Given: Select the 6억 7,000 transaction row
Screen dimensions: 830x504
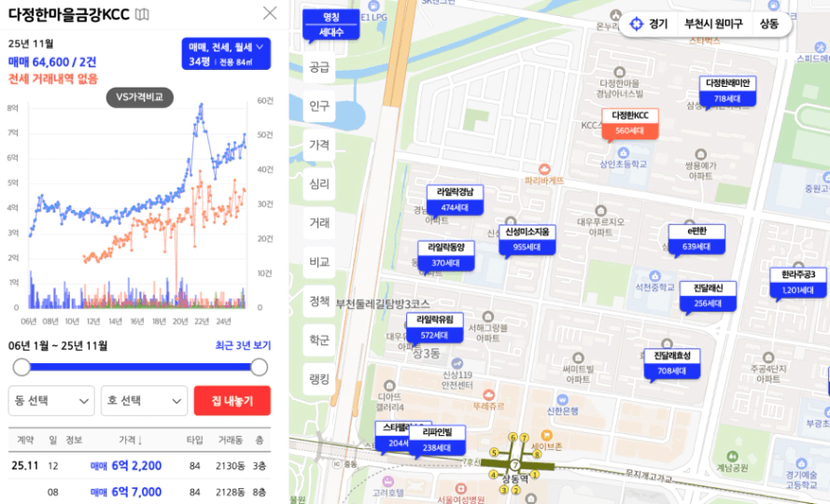Looking at the screenshot, I should point(139,492).
